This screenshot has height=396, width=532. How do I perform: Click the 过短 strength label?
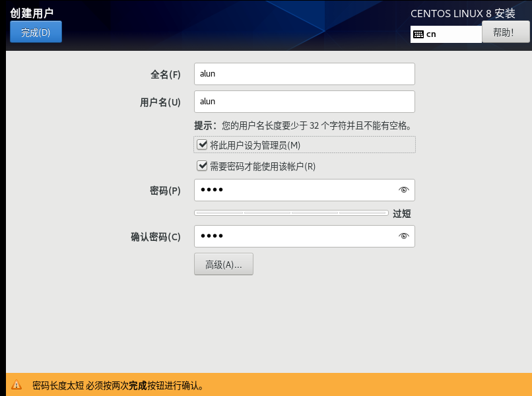click(401, 213)
